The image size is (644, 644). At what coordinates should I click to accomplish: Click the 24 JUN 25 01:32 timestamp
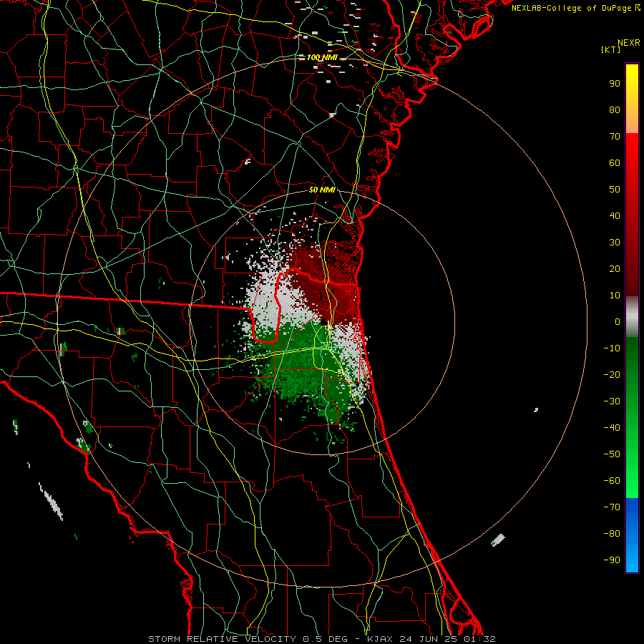click(x=447, y=639)
